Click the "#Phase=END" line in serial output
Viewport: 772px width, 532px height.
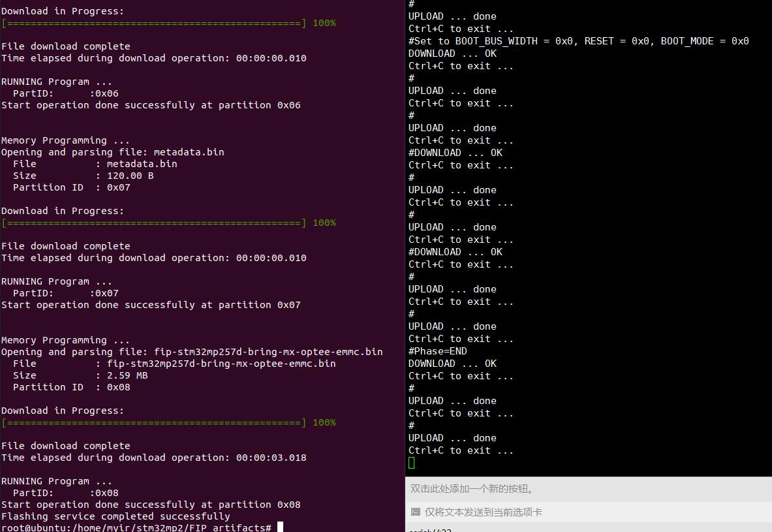[438, 351]
